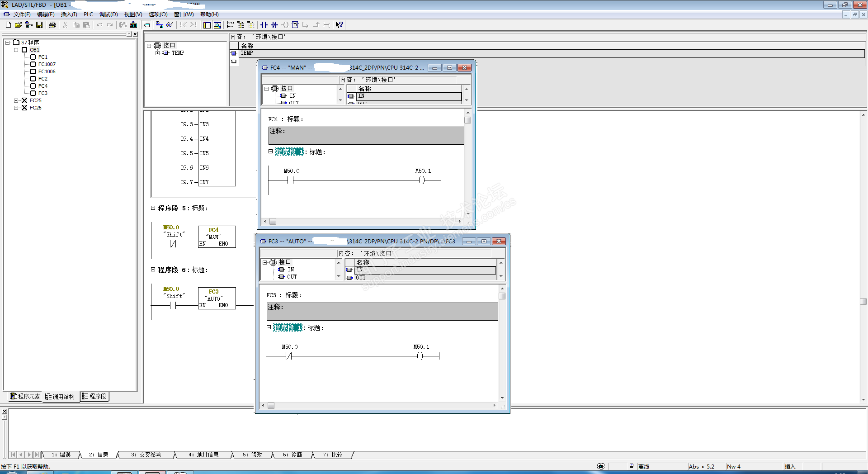Close the output message pane

click(x=5, y=412)
